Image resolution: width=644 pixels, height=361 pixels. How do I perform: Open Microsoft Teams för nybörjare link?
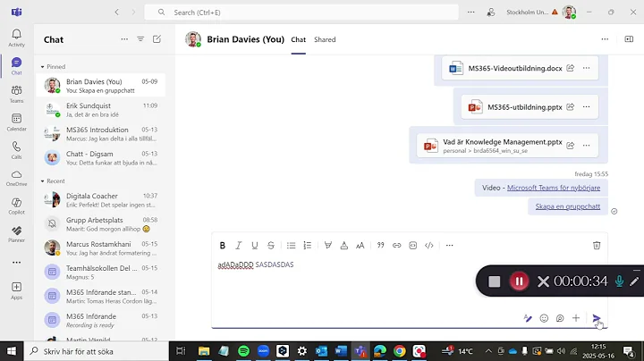(554, 188)
